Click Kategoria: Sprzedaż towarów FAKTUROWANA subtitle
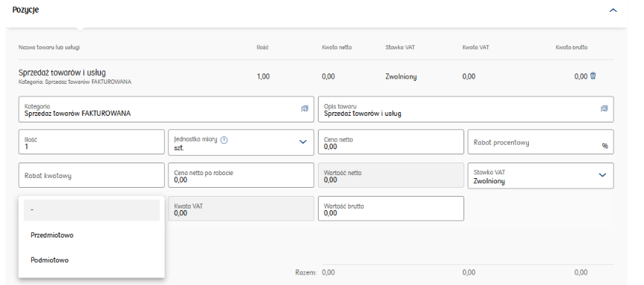Image resolution: width=644 pixels, height=285 pixels. pyautogui.click(x=75, y=82)
